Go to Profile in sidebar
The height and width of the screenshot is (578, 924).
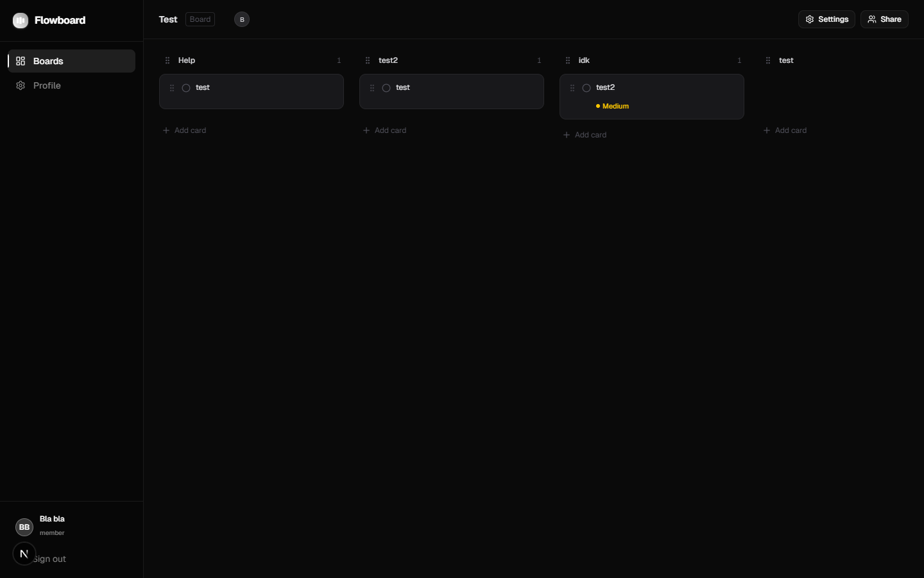[x=47, y=85]
